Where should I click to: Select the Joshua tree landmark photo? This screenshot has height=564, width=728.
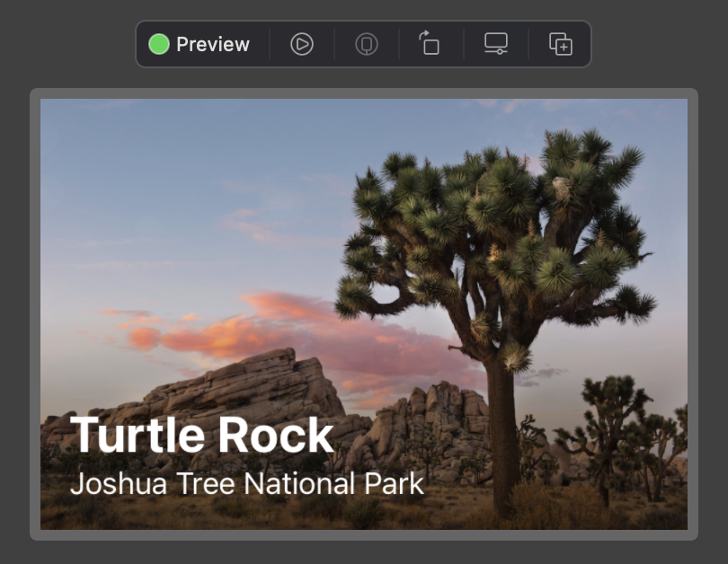[363, 269]
